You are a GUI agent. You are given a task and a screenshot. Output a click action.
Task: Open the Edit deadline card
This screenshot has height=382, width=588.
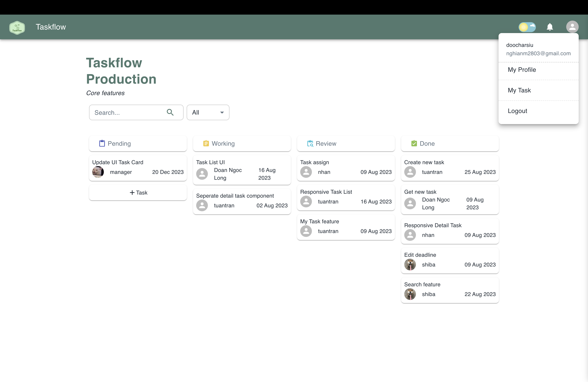tap(450, 261)
